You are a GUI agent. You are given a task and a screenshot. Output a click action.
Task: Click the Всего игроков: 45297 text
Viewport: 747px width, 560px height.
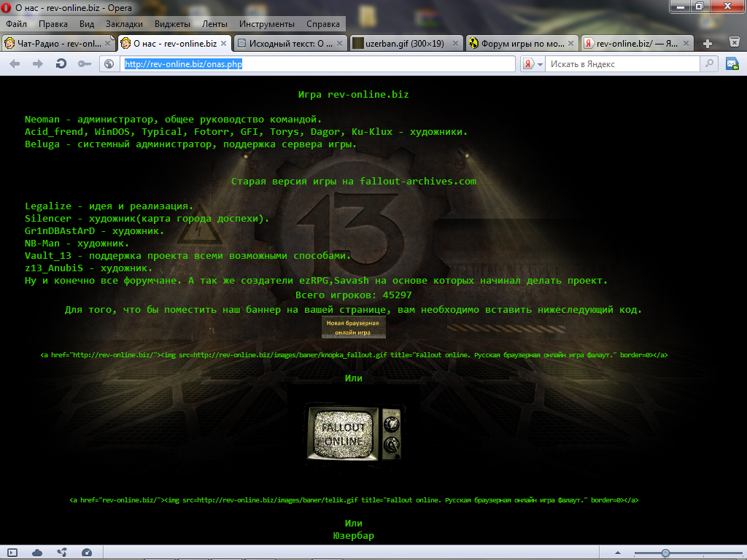tap(354, 295)
